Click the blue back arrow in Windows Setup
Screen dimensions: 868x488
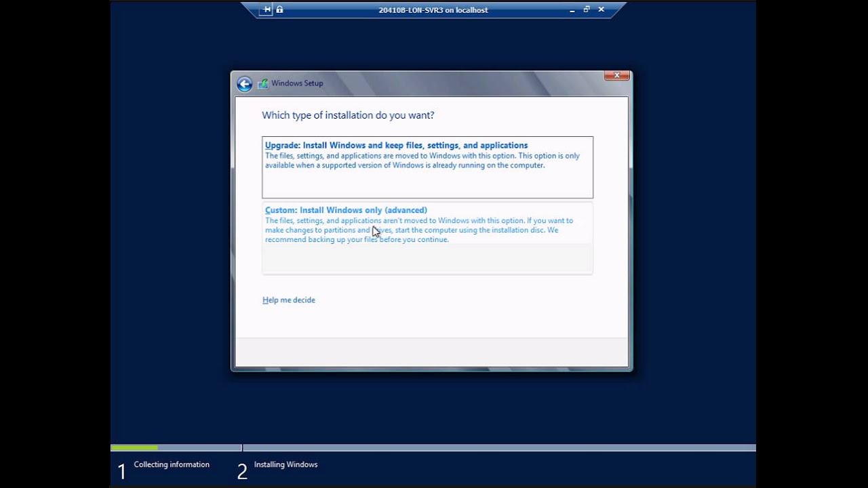244,84
